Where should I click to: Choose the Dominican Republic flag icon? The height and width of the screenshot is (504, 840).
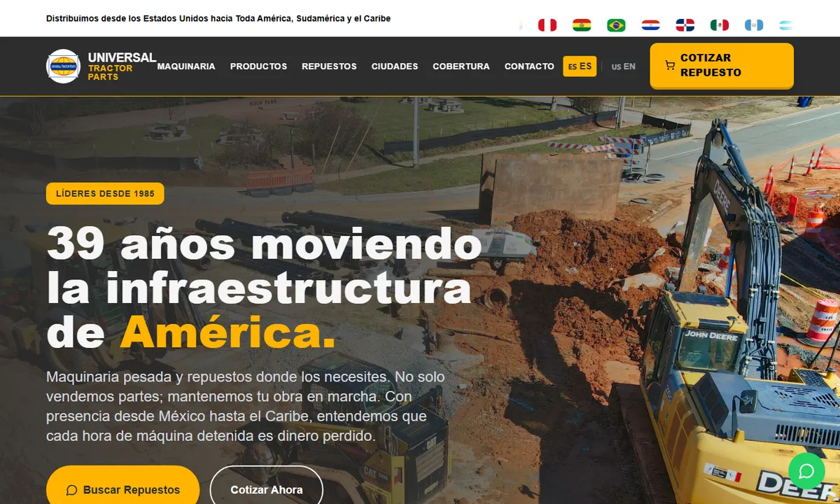[x=685, y=25]
